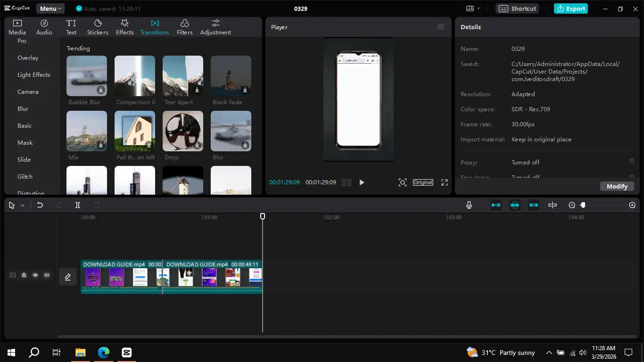
Task: Lock the main video track
Action: pyautogui.click(x=24, y=275)
